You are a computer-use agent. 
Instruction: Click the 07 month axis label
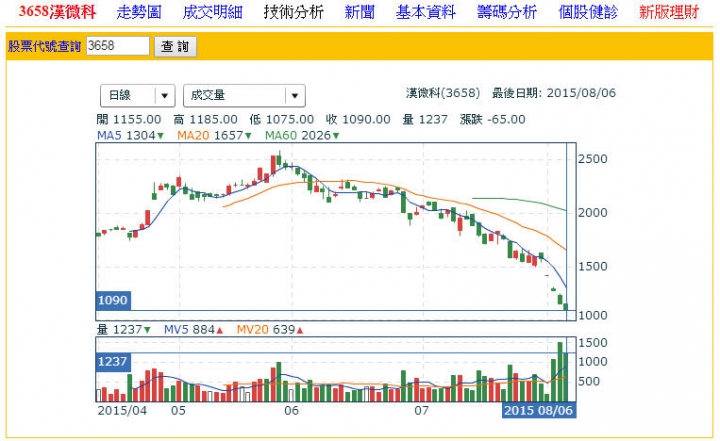pos(422,410)
